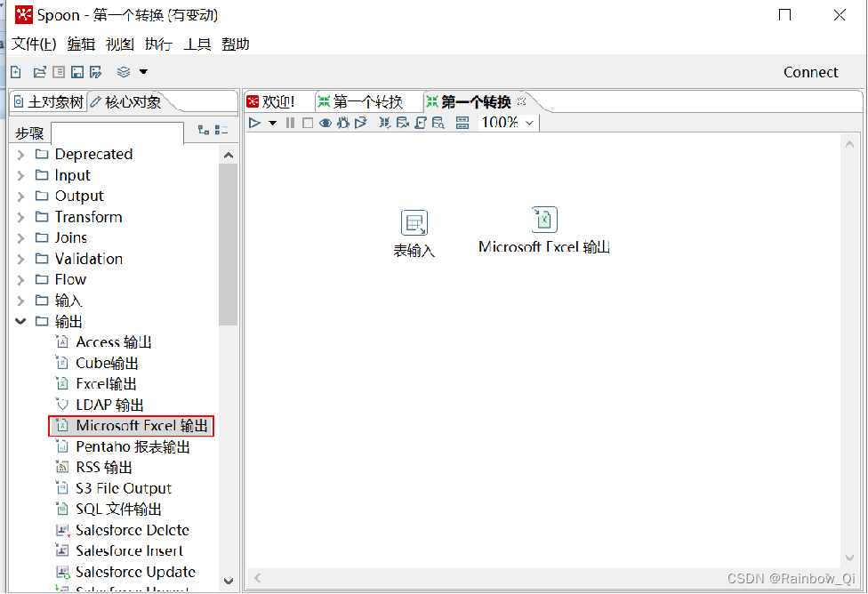Click the step tree scrollbar up arrow
The image size is (868, 594).
[x=229, y=156]
